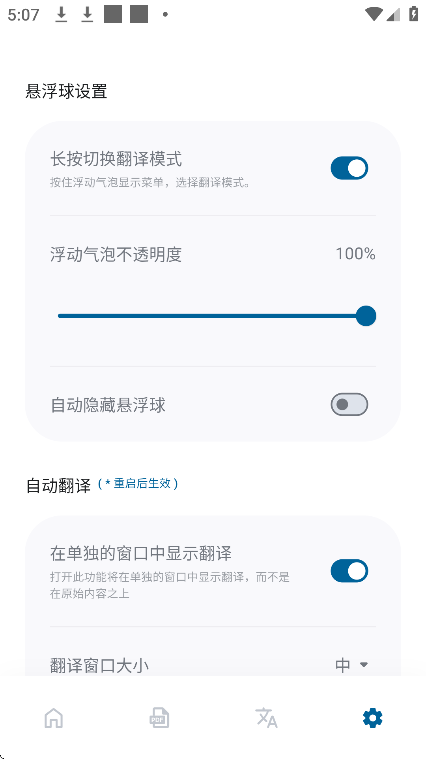Tap the 长按切换翻译模式 setting title

point(116,159)
